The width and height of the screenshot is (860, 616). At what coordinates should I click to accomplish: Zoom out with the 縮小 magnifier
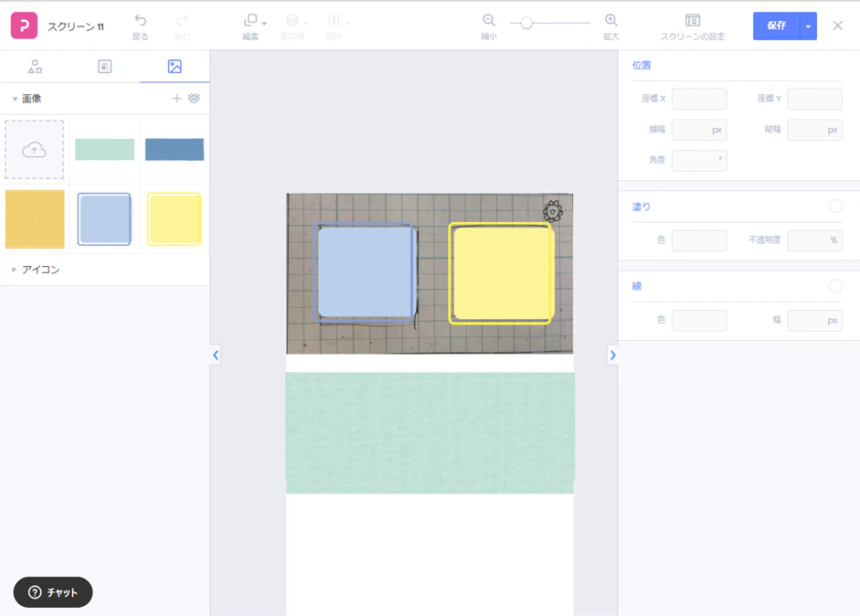click(489, 21)
